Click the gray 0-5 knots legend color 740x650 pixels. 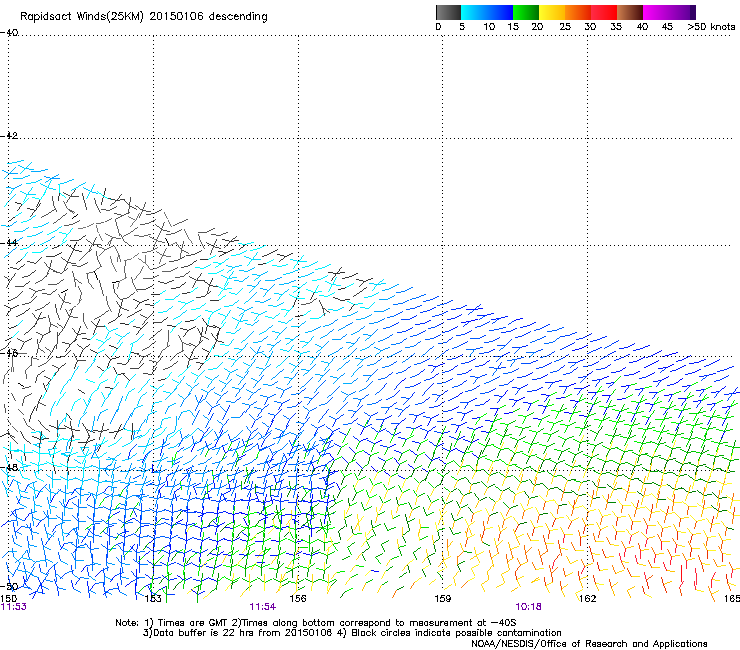(448, 12)
